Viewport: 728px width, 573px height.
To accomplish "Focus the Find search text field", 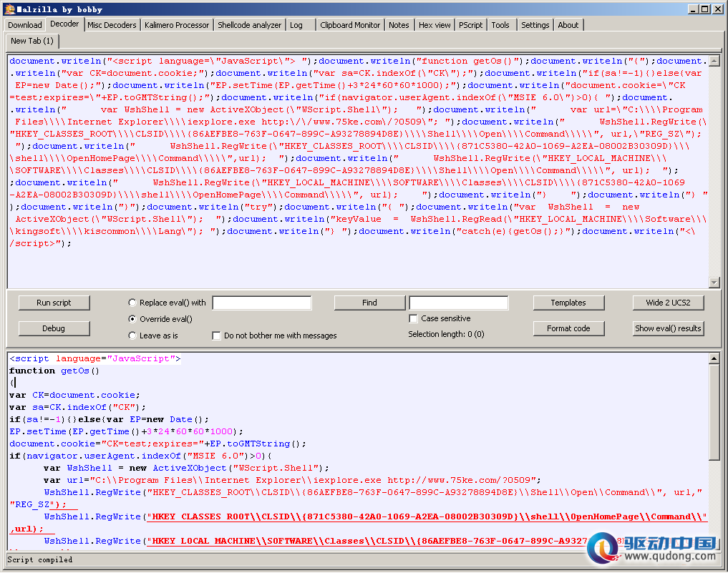I will [459, 303].
